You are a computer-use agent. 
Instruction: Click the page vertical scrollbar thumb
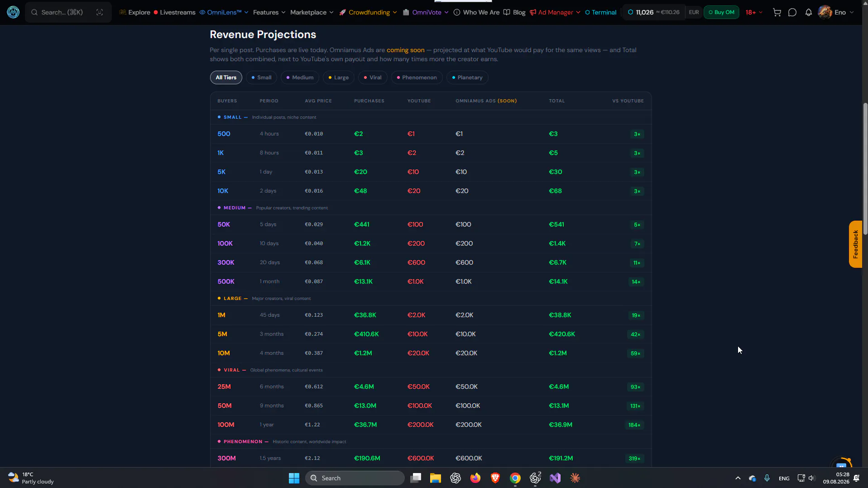(865, 169)
